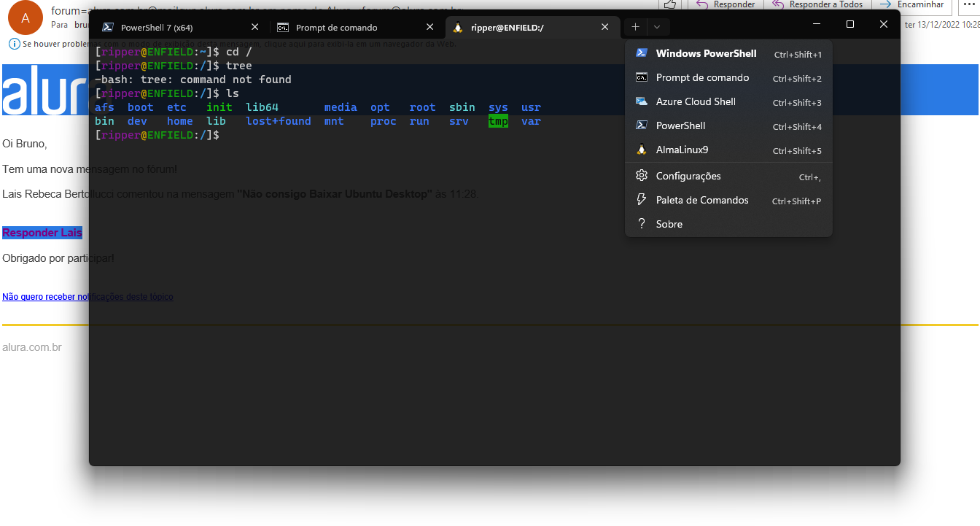Click the terminal prompt line after 'ls' output
This screenshot has width=980, height=526.
coord(157,135)
